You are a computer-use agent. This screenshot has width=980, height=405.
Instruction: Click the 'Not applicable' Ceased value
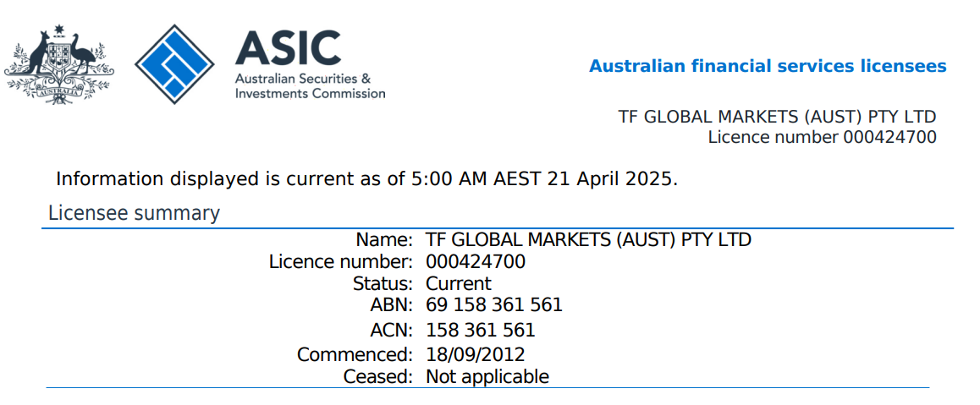click(487, 376)
